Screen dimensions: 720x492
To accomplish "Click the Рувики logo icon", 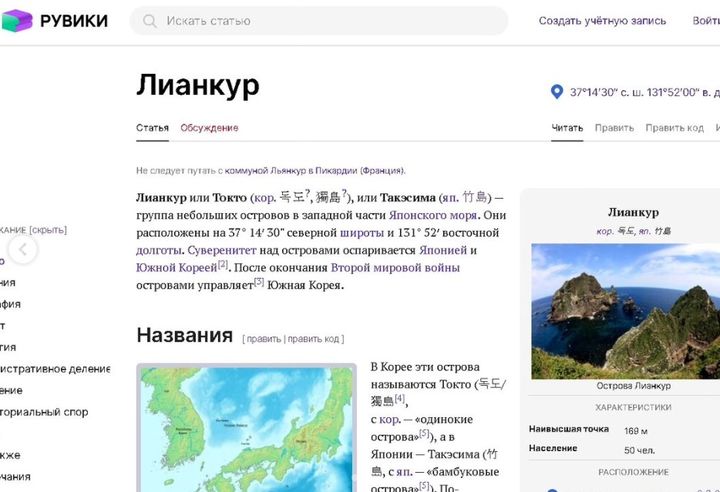I will coord(17,20).
